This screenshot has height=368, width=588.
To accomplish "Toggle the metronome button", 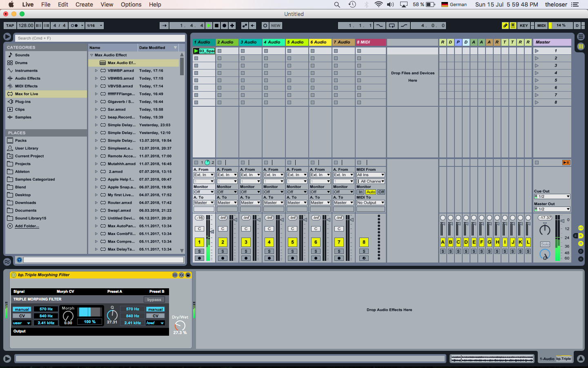I will pos(74,25).
